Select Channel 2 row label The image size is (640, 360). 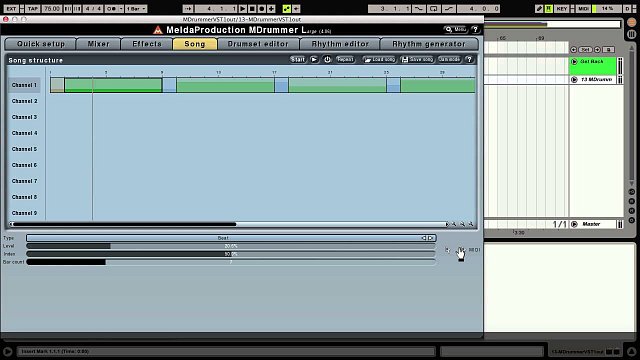[x=24, y=101]
